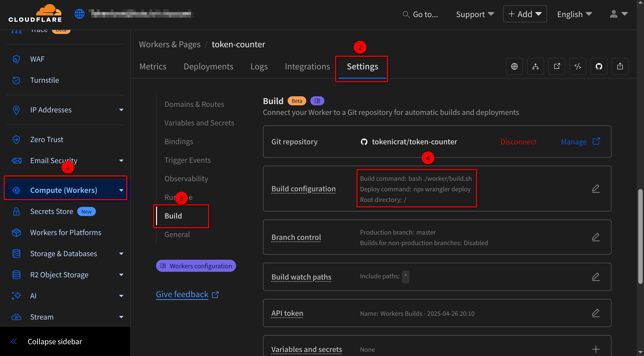Edit Build watch paths
644x356 pixels.
coord(596,277)
